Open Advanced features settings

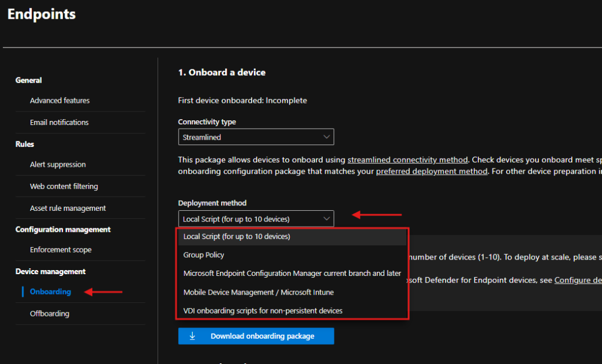[59, 100]
